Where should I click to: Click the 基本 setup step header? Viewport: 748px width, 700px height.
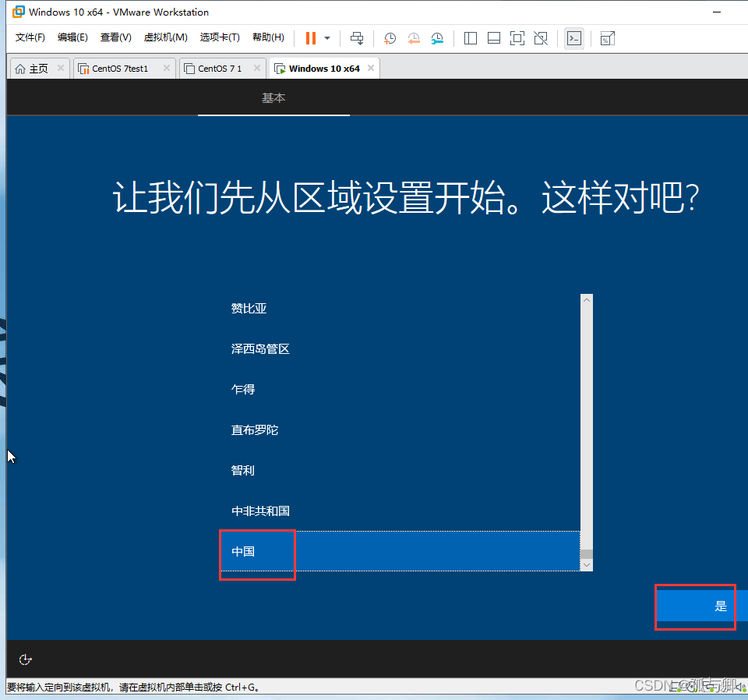[273, 97]
